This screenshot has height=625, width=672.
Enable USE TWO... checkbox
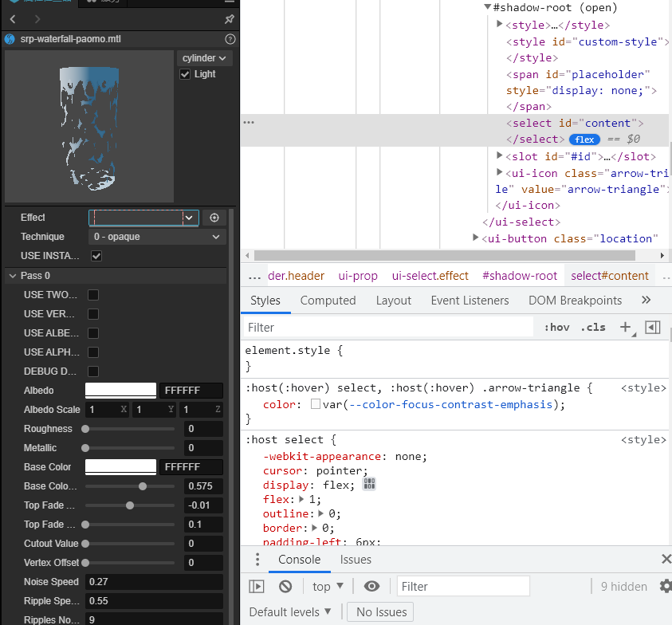coord(93,295)
